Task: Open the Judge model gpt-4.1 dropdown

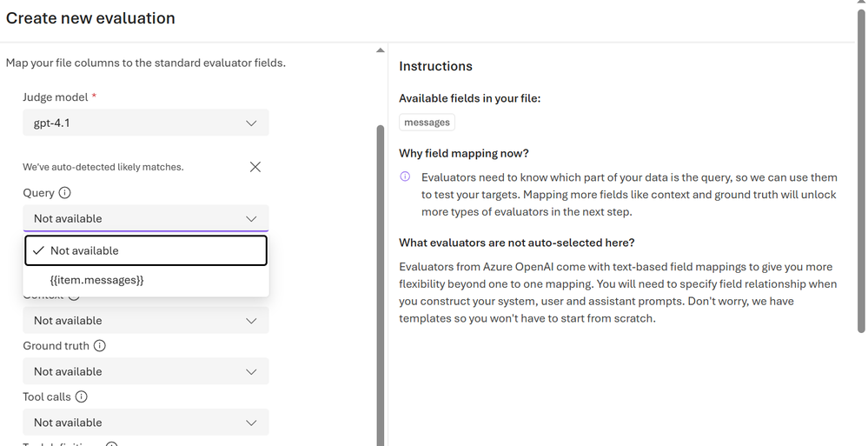Action: coord(146,123)
